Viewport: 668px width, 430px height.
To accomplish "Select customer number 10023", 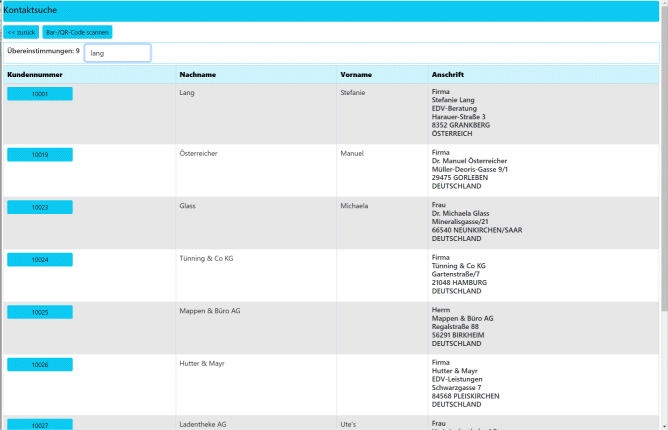I will (40, 207).
